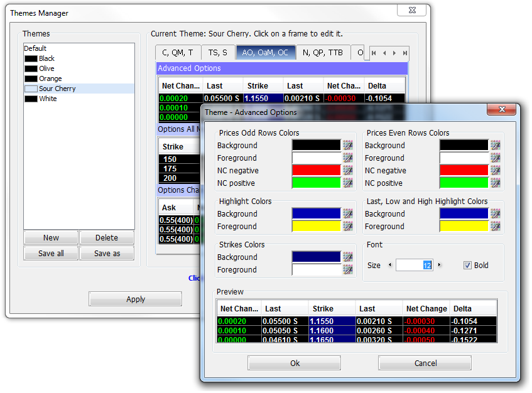The width and height of the screenshot is (532, 393).
Task: Open color picker for Highlight Colors Background
Action: (348, 213)
